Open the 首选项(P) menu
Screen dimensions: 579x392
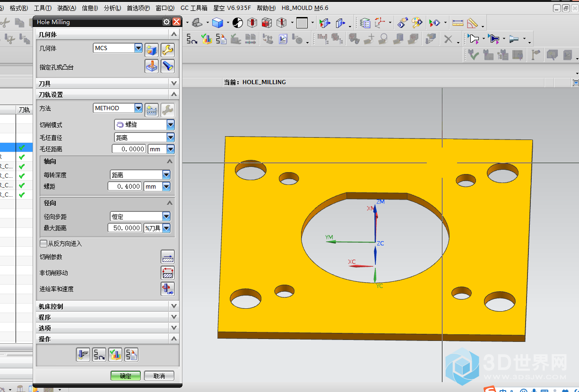pos(138,8)
